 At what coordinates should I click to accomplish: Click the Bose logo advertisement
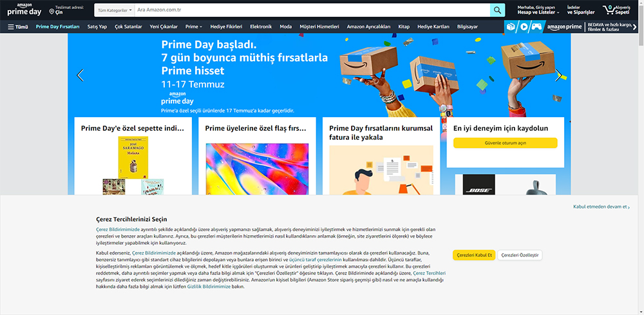pyautogui.click(x=478, y=184)
